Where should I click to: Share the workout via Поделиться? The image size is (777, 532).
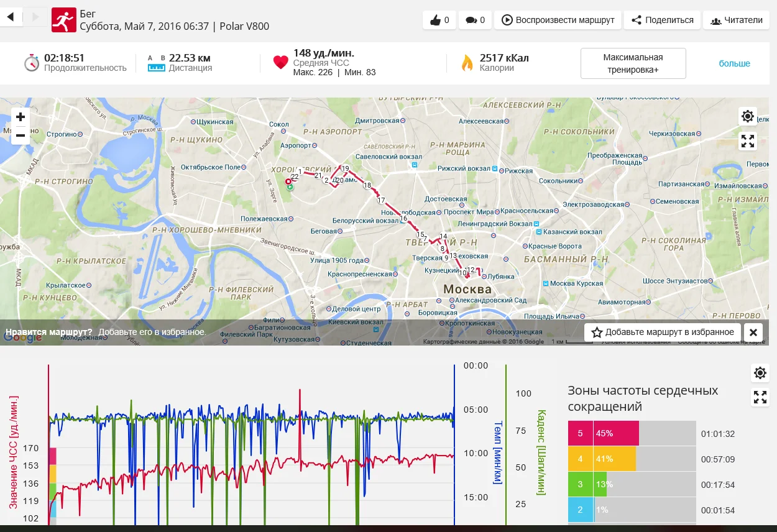pyautogui.click(x=663, y=20)
